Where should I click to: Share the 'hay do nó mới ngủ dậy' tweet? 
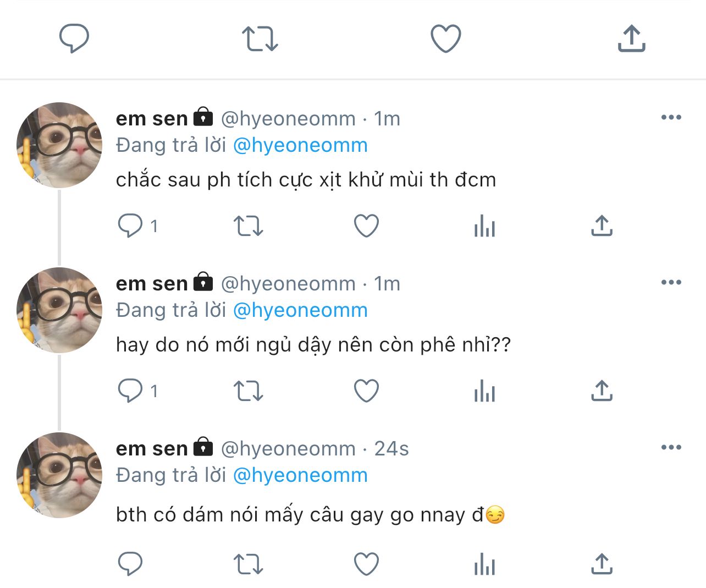pos(602,391)
